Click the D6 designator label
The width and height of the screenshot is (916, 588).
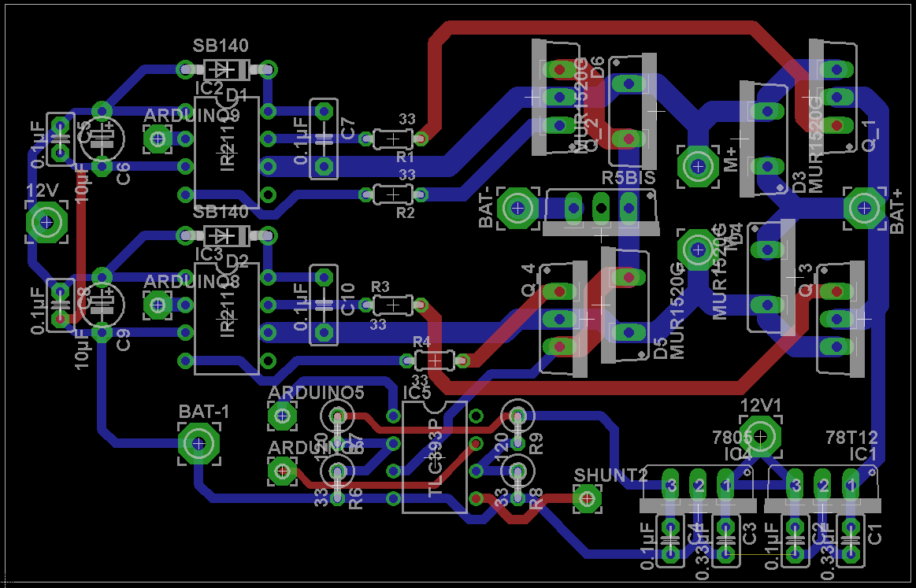tap(596, 68)
